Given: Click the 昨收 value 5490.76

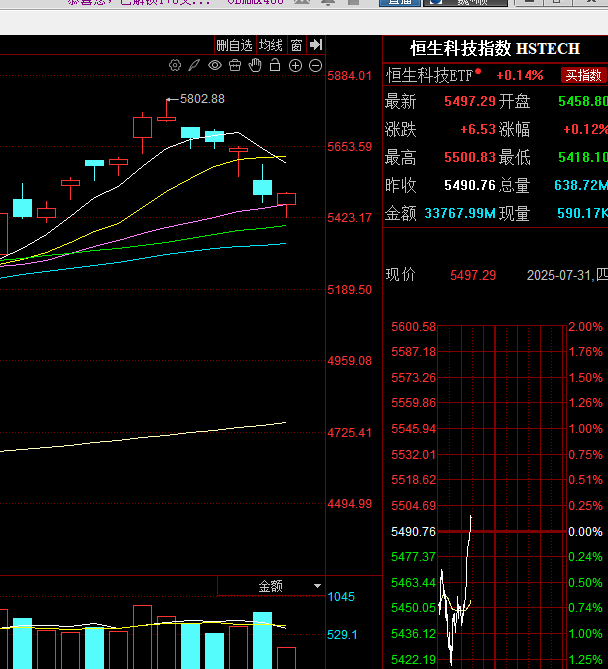Looking at the screenshot, I should coord(470,185).
